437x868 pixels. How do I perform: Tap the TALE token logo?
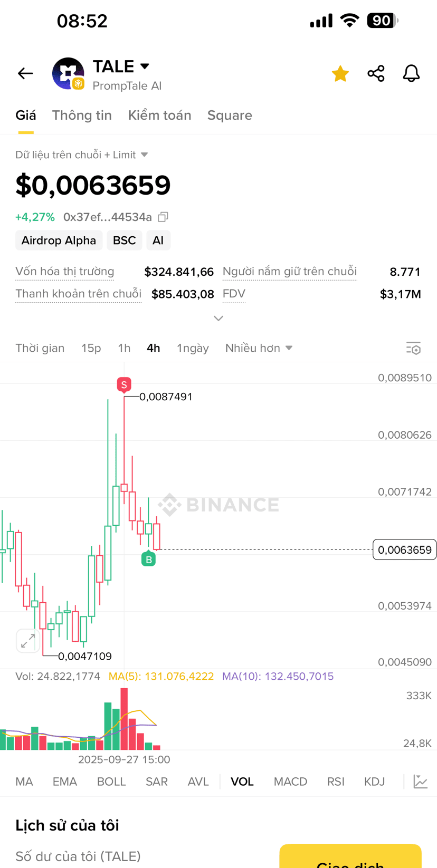point(69,73)
